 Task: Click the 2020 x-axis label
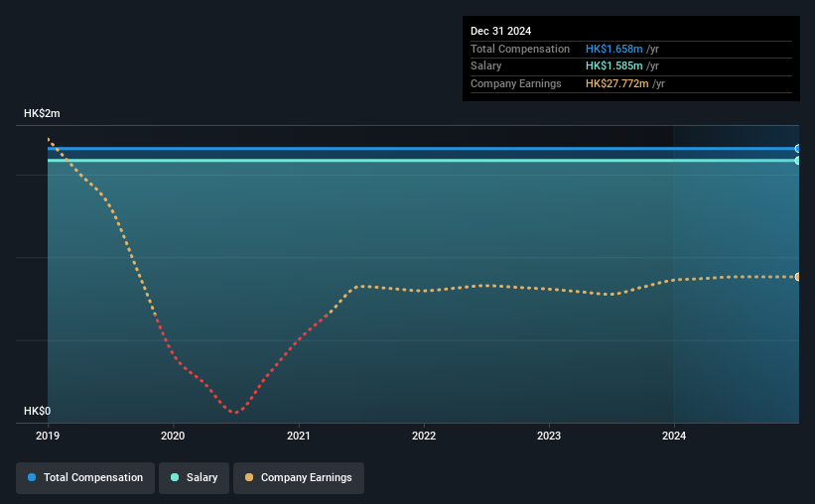pyautogui.click(x=173, y=436)
